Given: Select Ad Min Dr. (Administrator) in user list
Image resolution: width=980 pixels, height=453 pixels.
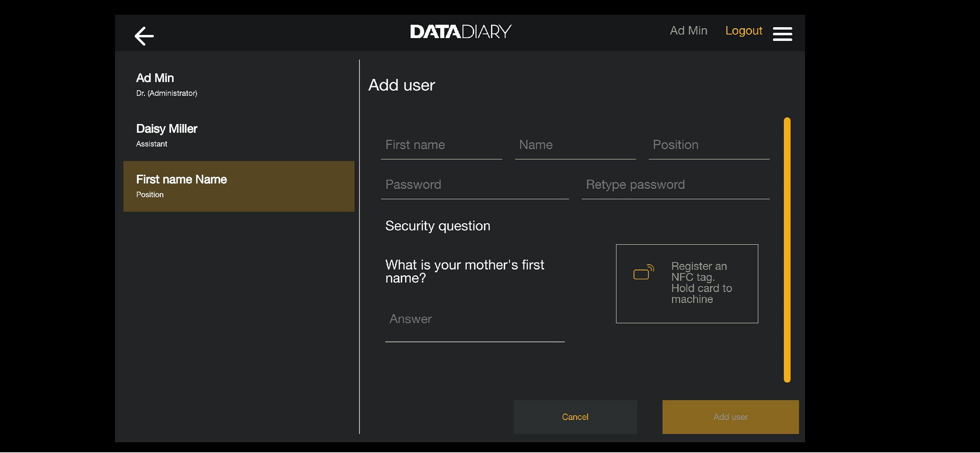Looking at the screenshot, I should pyautogui.click(x=239, y=85).
